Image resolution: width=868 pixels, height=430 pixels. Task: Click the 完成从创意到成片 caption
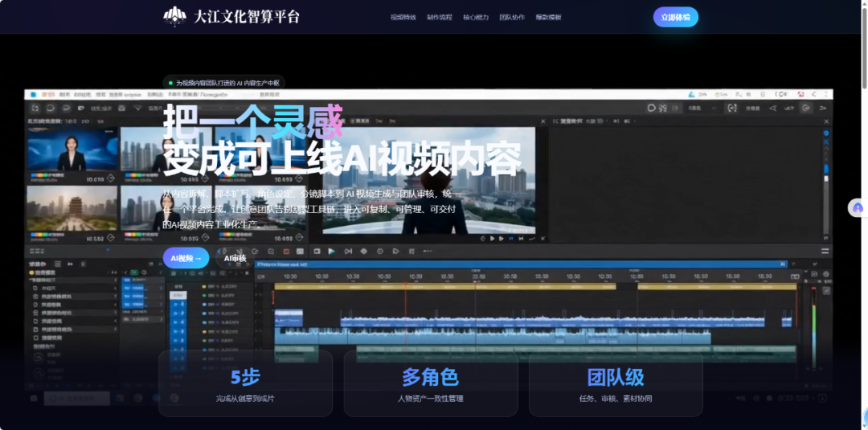pos(245,399)
